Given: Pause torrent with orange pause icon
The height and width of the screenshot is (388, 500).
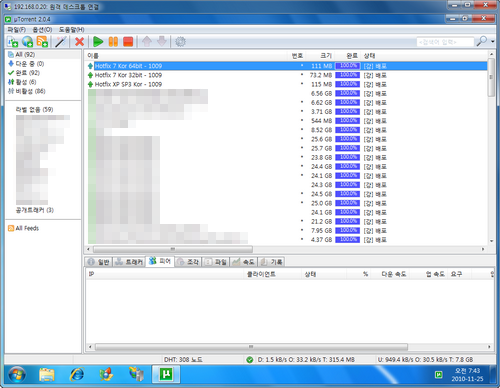Looking at the screenshot, I should pos(113,42).
